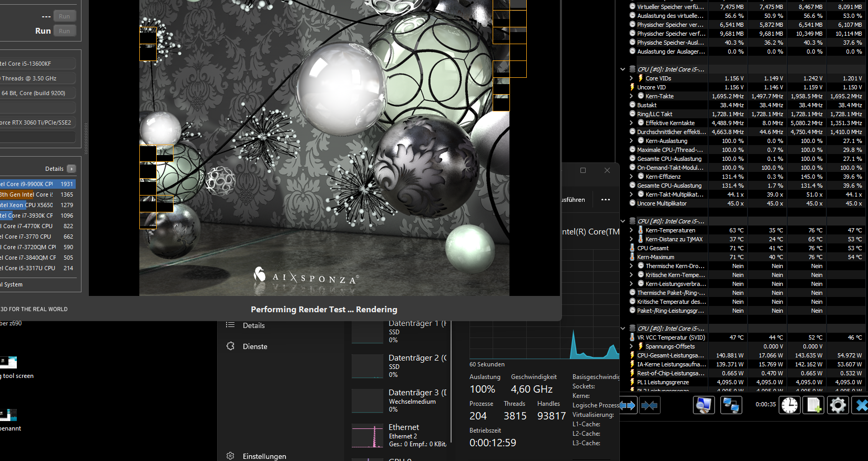Image resolution: width=868 pixels, height=461 pixels.
Task: Open HWiNFO sensor settings gear icon
Action: (x=838, y=405)
